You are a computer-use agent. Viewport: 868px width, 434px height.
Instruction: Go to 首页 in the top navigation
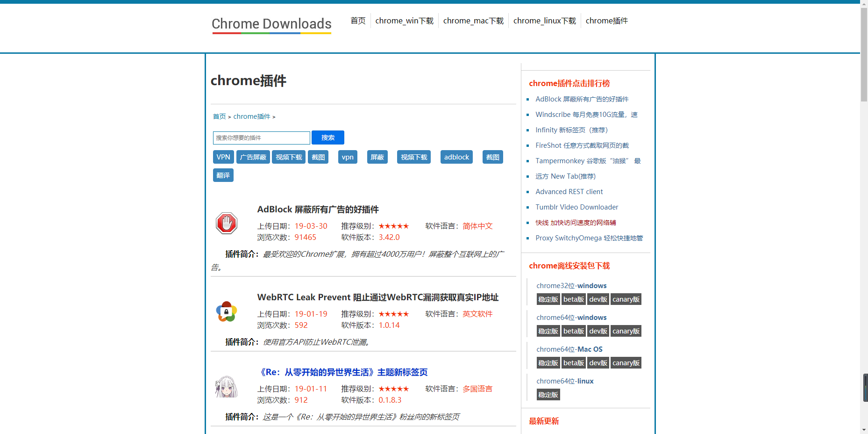tap(358, 21)
